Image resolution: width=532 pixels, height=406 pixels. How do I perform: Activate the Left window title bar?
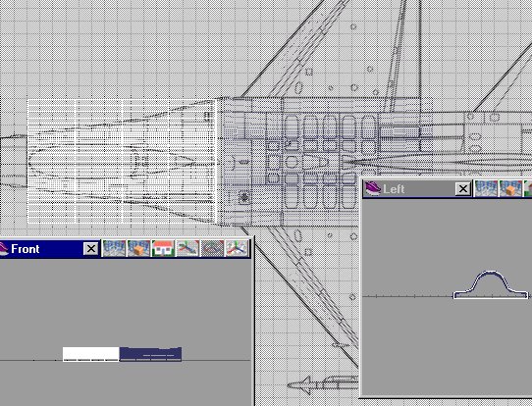point(418,188)
